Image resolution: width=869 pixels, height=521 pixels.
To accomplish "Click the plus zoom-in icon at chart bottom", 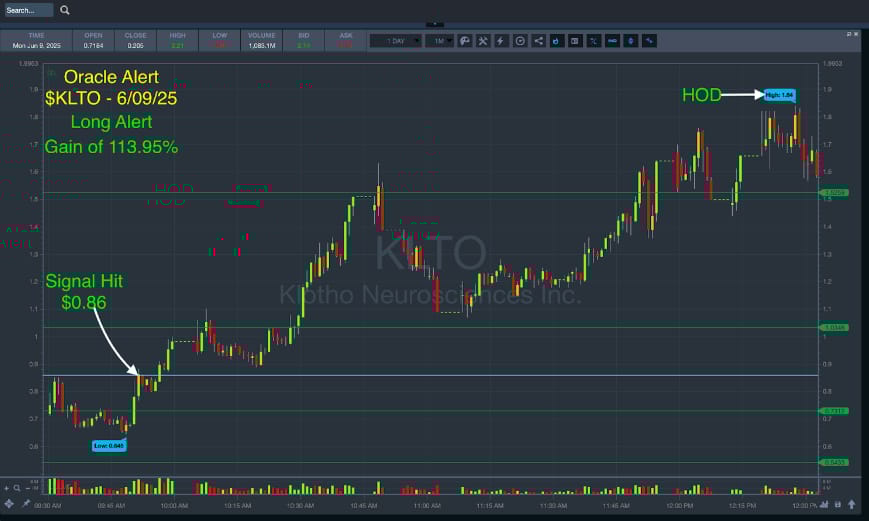I will pyautogui.click(x=7, y=488).
